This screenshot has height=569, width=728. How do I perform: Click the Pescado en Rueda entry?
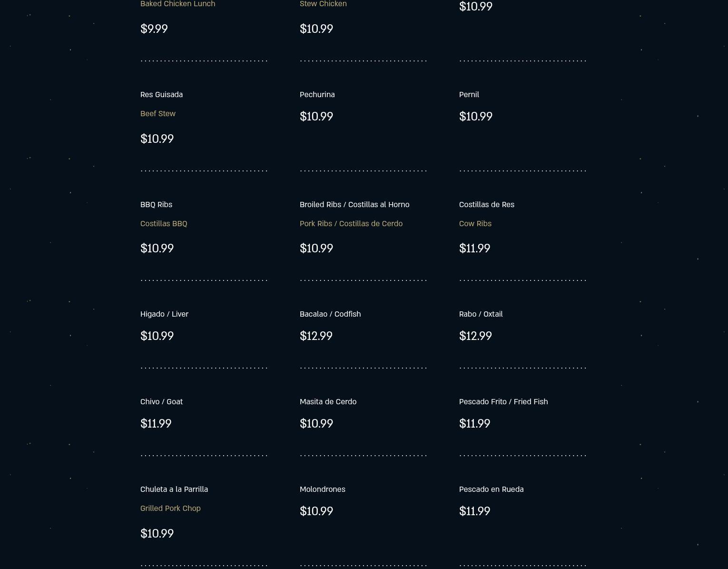[x=491, y=489]
